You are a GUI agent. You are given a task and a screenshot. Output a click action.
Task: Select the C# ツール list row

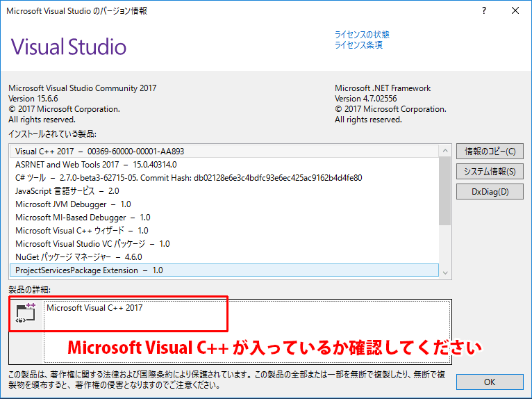pos(224,177)
